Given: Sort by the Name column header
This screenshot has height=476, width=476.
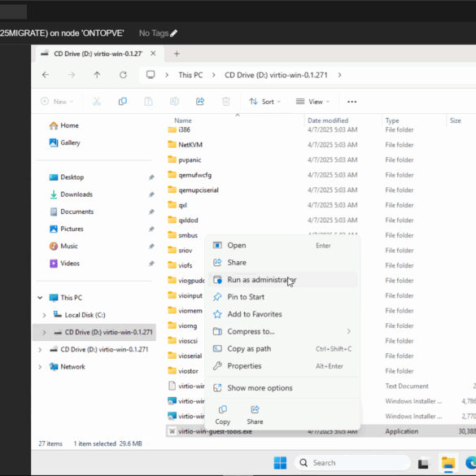Looking at the screenshot, I should pyautogui.click(x=183, y=120).
